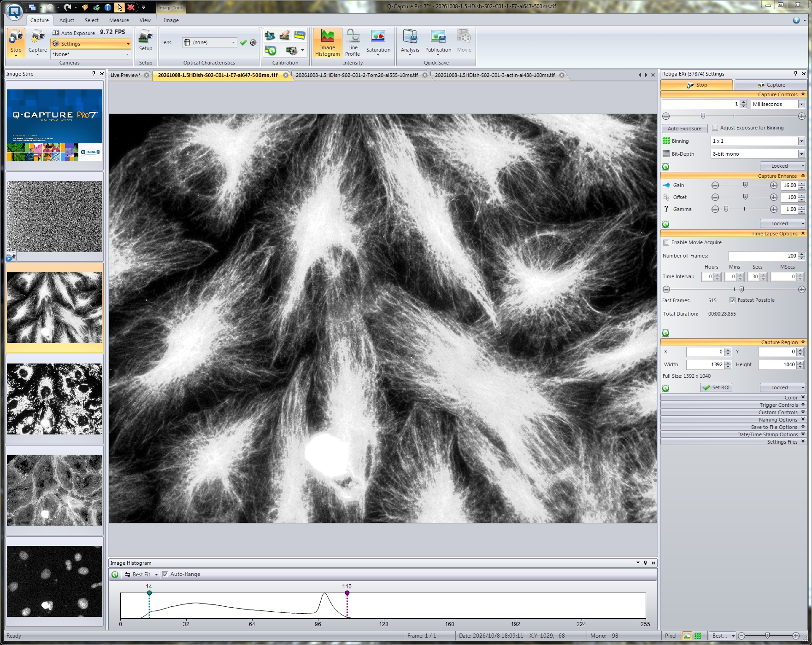Screen dimensions: 812x645
Task: Click the Number of Frames input field
Action: pyautogui.click(x=763, y=256)
